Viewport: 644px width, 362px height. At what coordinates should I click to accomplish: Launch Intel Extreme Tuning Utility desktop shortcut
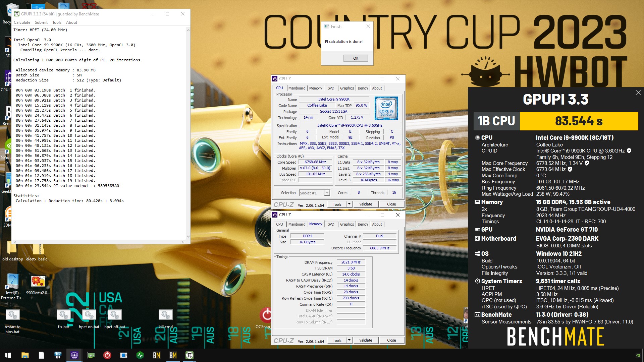12,287
